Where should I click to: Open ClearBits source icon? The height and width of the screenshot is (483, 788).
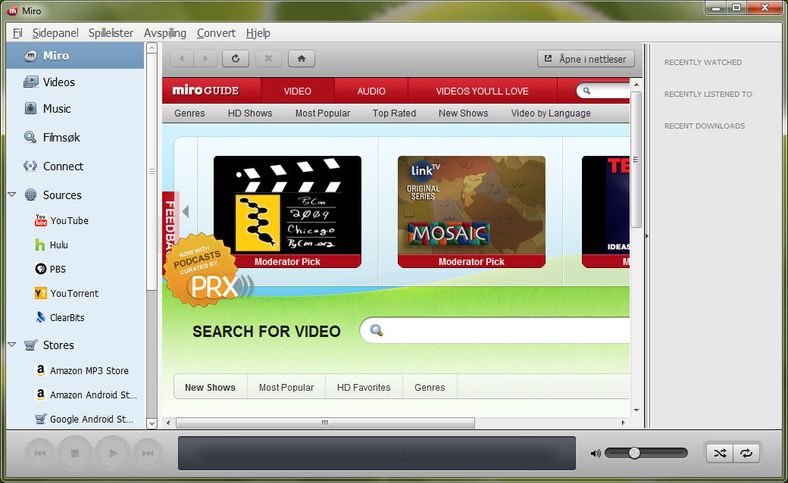click(41, 317)
